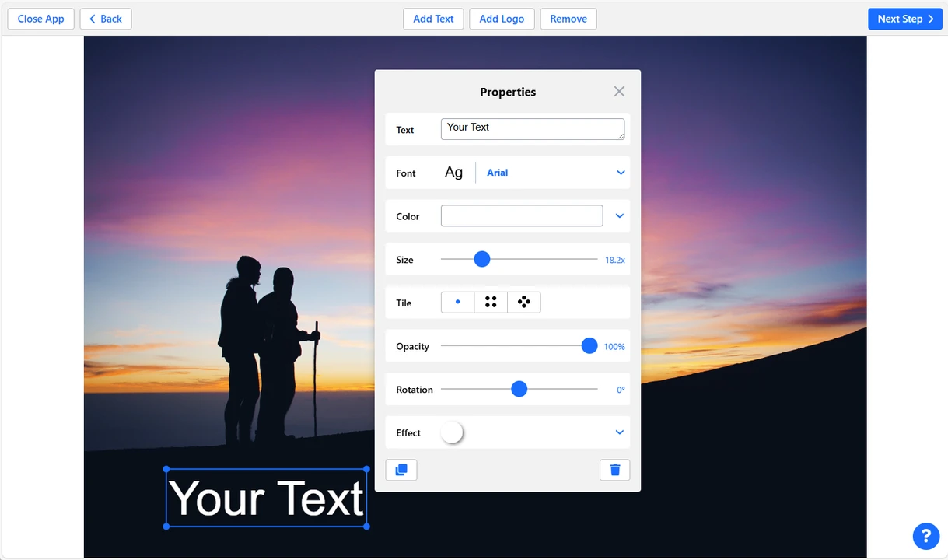Open help with the question mark button
948x560 pixels.
coord(925,536)
